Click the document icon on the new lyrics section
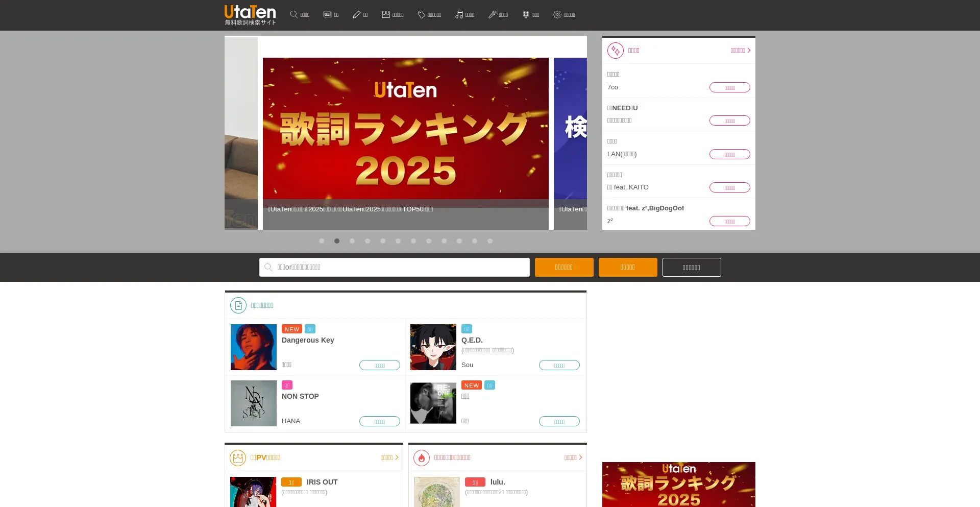 pyautogui.click(x=238, y=305)
